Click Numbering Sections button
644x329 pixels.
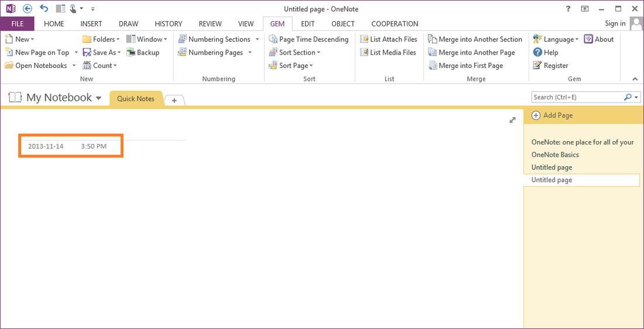[x=214, y=39]
